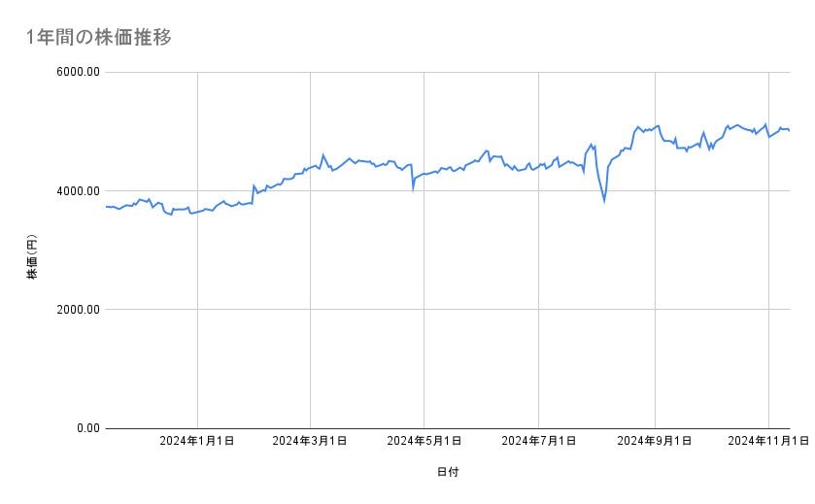Click the chart title 1年間の株価推移
This screenshot has height=504, width=815.
pos(100,38)
